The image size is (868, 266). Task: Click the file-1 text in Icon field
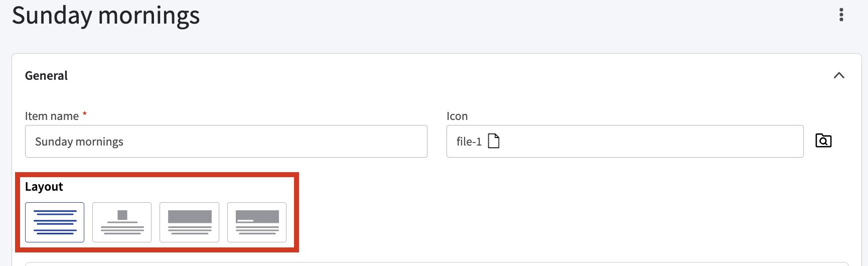[x=469, y=142]
